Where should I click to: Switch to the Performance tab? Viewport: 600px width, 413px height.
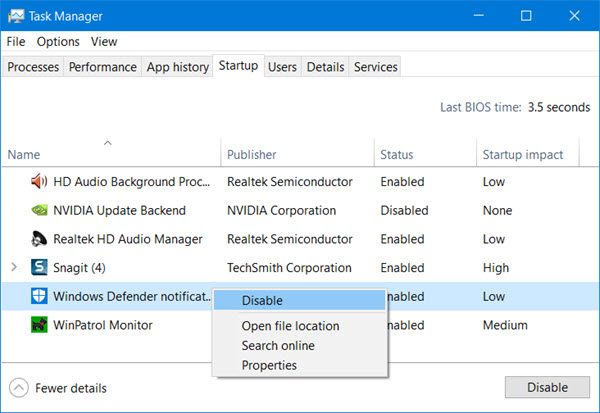coord(103,67)
